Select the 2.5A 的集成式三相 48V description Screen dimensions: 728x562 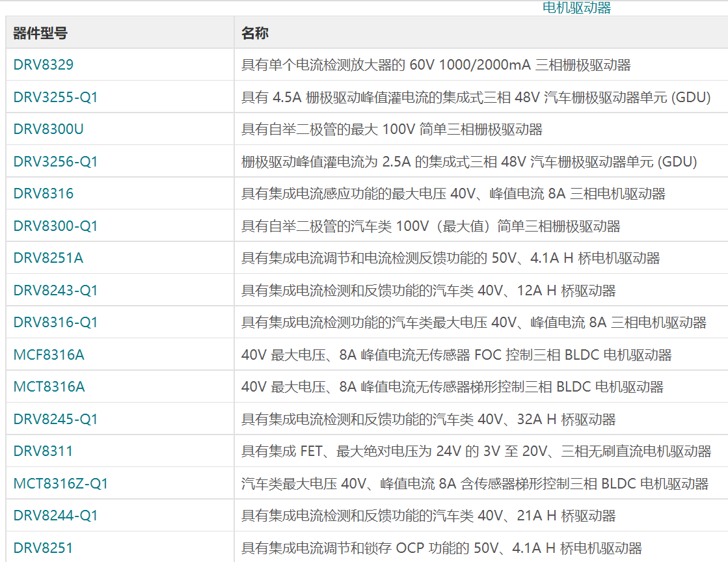469,162
